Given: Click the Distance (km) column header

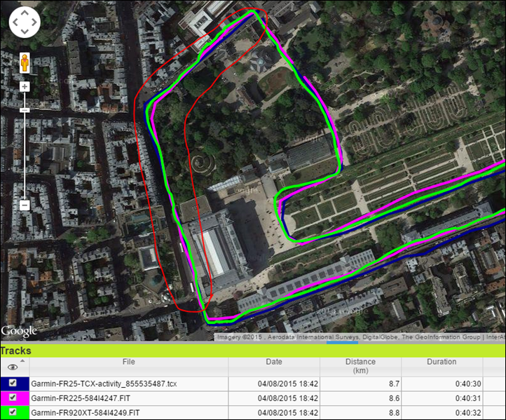Looking at the screenshot, I should [360, 366].
